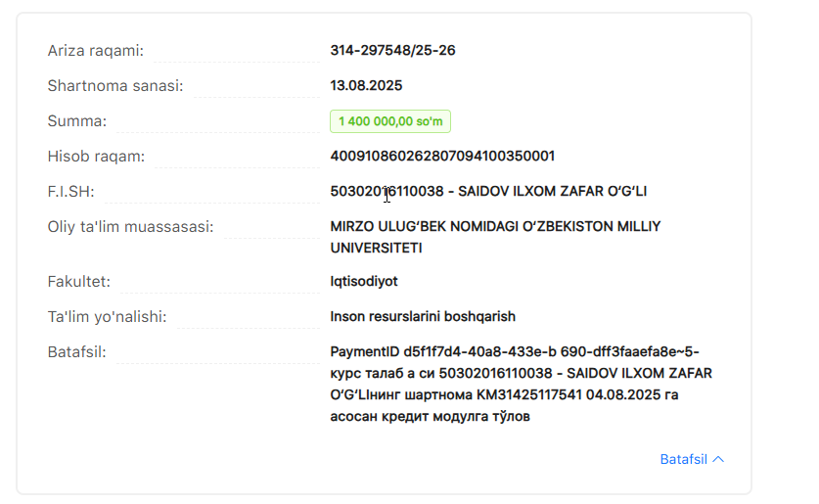819x504 pixels.
Task: Click the Ariza raqami label
Action: 95,50
